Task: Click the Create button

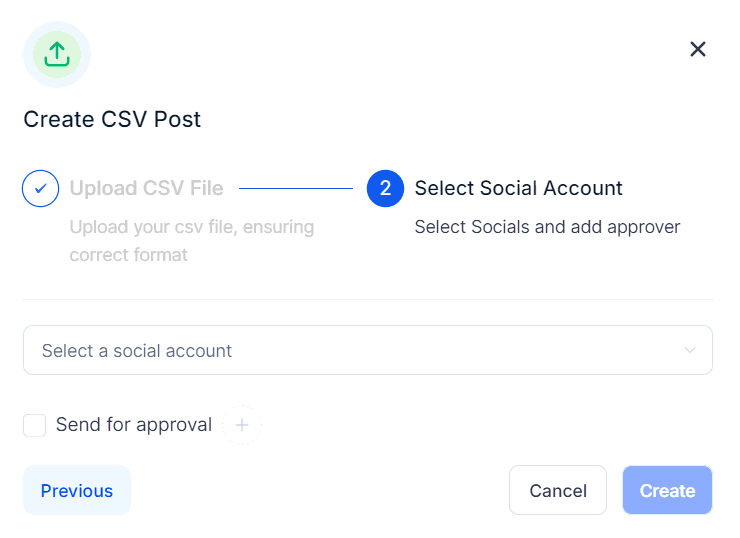Action: [x=667, y=490]
